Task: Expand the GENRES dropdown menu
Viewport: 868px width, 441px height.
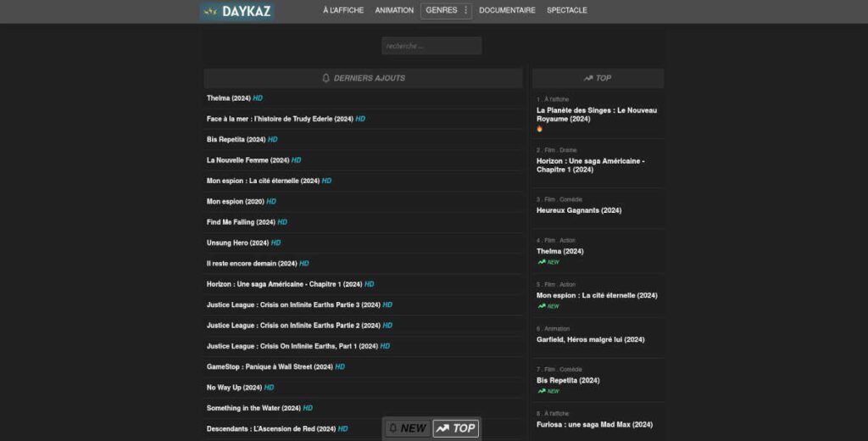Action: [446, 10]
